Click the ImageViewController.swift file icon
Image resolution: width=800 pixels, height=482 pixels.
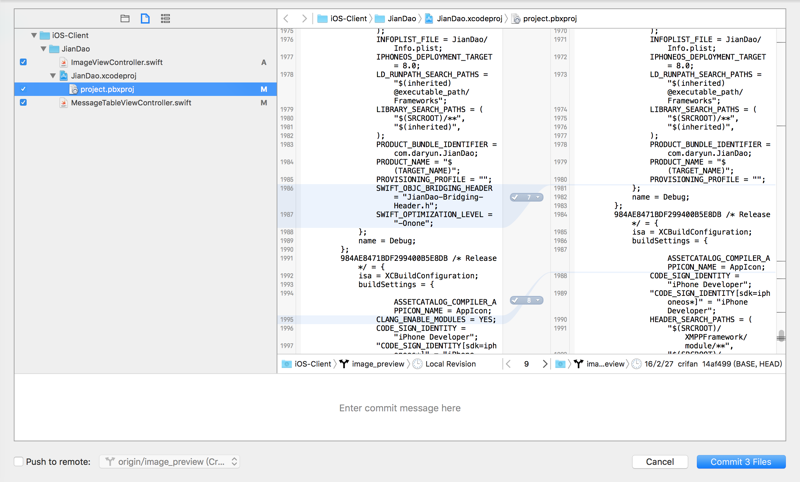[63, 62]
